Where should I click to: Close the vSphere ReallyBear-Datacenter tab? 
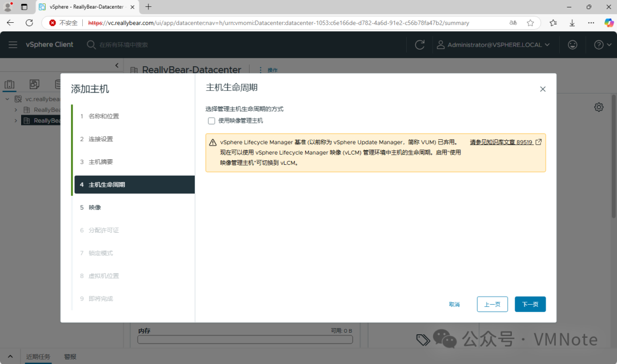[x=132, y=7]
